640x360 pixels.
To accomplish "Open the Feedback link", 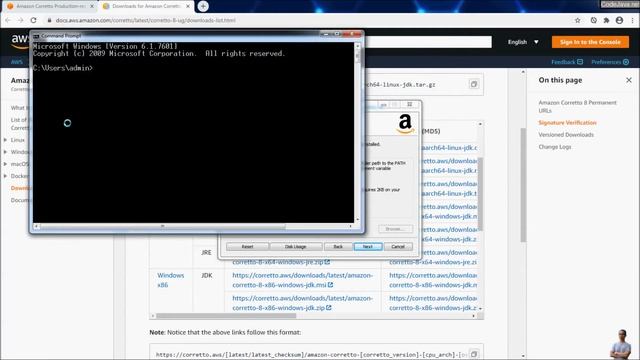I will pyautogui.click(x=567, y=62).
